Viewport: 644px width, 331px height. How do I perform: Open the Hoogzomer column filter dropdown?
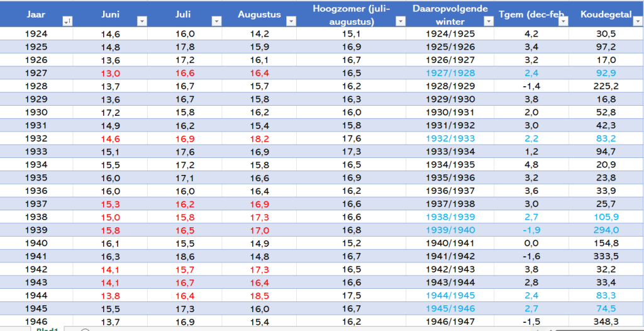401,22
